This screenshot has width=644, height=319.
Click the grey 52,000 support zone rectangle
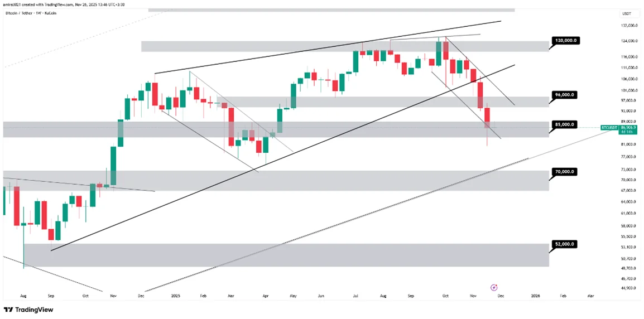279,255
